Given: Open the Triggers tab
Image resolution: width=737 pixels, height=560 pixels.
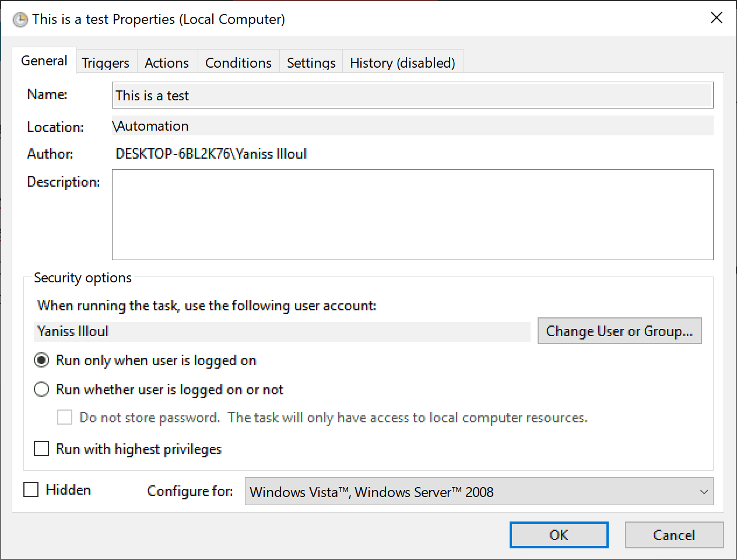Looking at the screenshot, I should 106,62.
